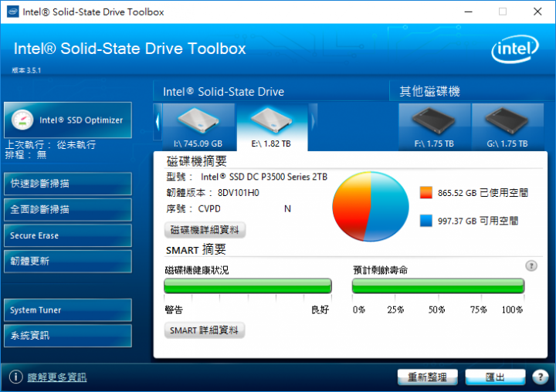
Task: Click the info icon beside 瞭解更多資訊
Action: [16, 377]
